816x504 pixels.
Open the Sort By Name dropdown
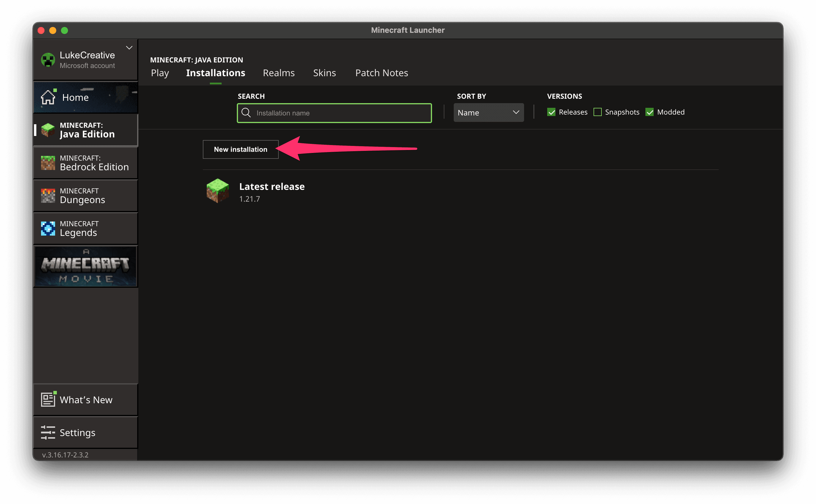pyautogui.click(x=488, y=113)
